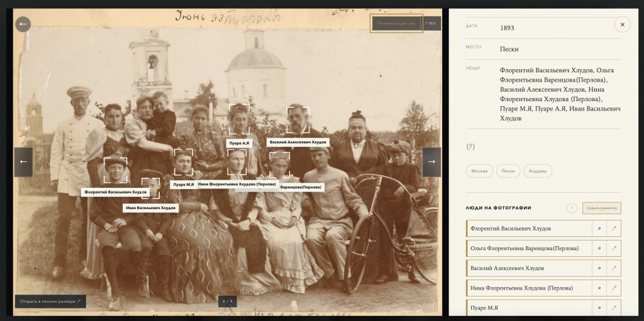Image resolution: width=644 pixels, height=321 pixels.
Task: Close the photo details panel
Action: click(622, 24)
